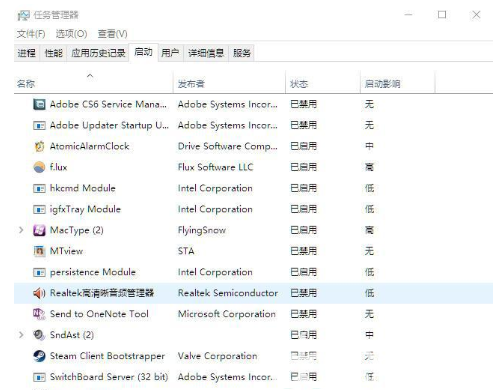The width and height of the screenshot is (500, 390).
Task: Click the 已启用 status of f.lux
Action: point(303,167)
